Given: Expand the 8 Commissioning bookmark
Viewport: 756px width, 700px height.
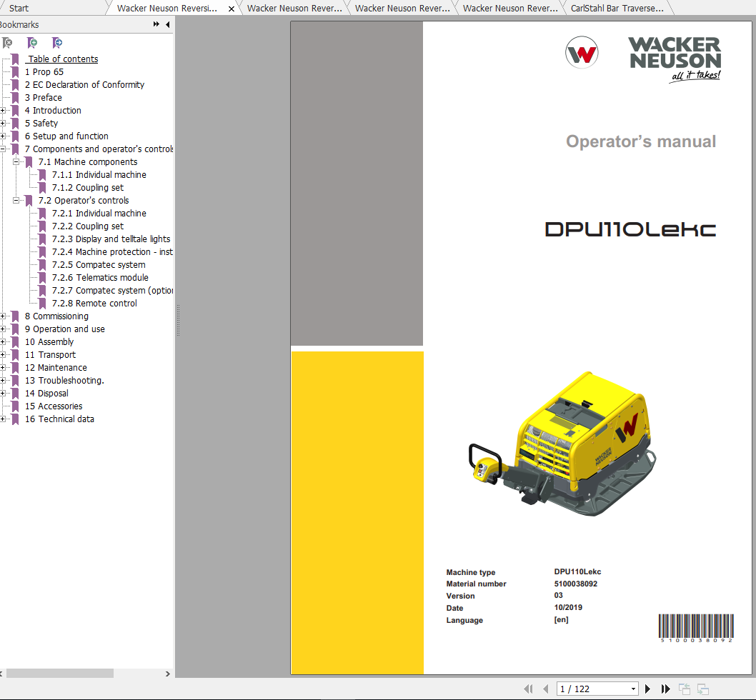Looking at the screenshot, I should click(2, 316).
